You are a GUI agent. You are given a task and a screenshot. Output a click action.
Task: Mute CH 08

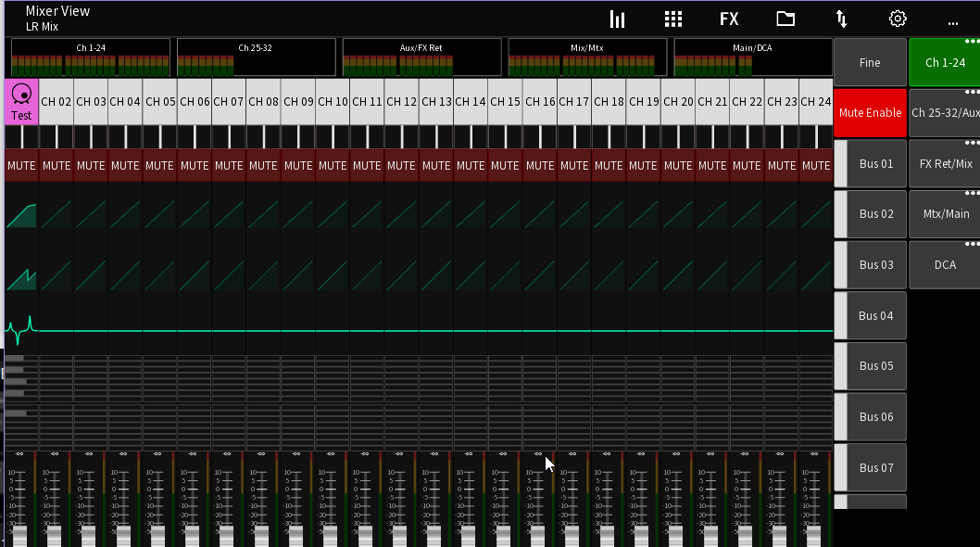263,165
